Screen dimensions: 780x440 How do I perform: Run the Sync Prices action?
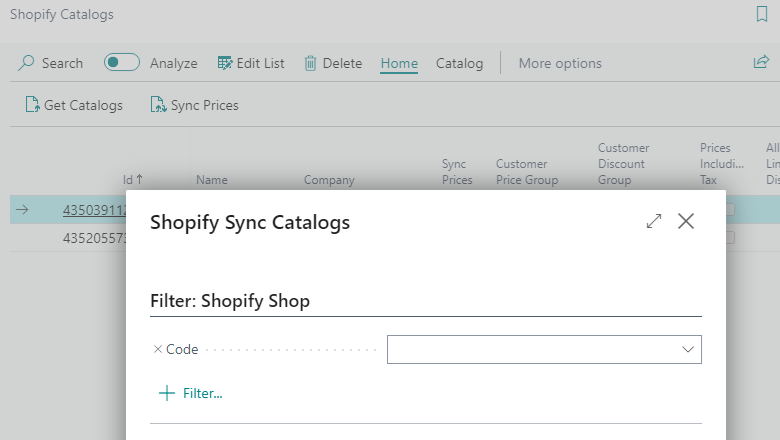(x=194, y=105)
